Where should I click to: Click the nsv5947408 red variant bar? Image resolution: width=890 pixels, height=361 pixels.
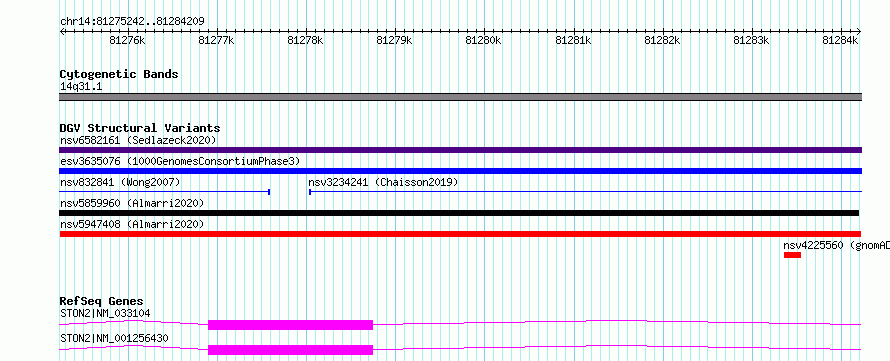click(460, 234)
